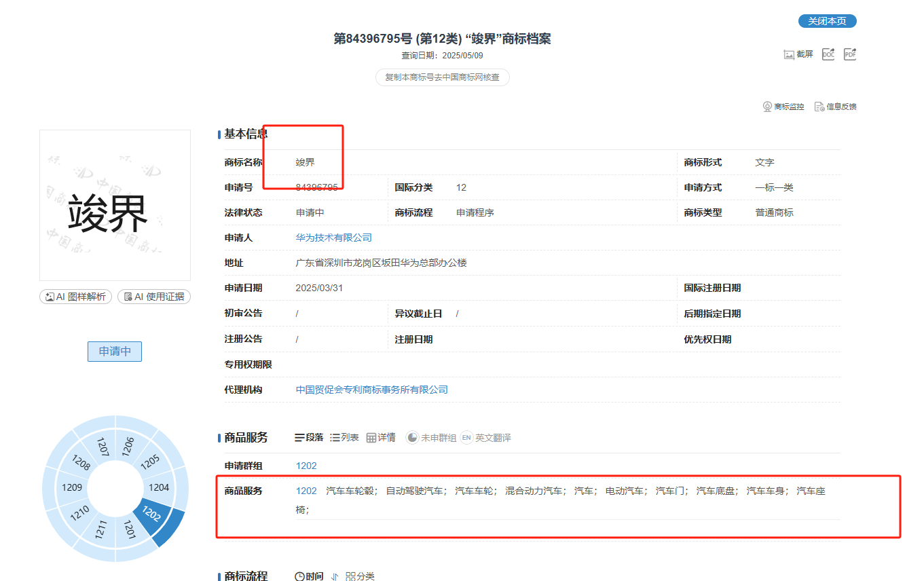Screen dimensions: 924x581
Task: Select segment 1210 in donut chart
Action: click(80, 512)
